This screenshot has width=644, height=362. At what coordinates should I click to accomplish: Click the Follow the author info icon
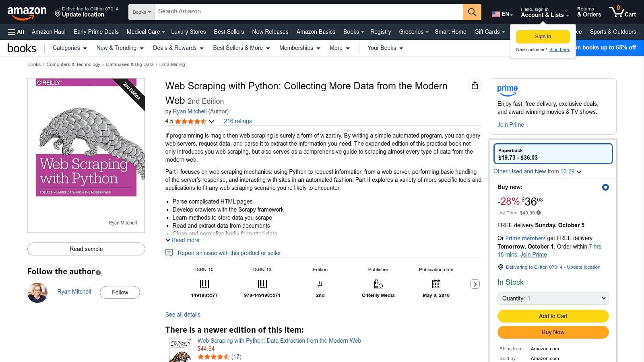pyautogui.click(x=98, y=273)
